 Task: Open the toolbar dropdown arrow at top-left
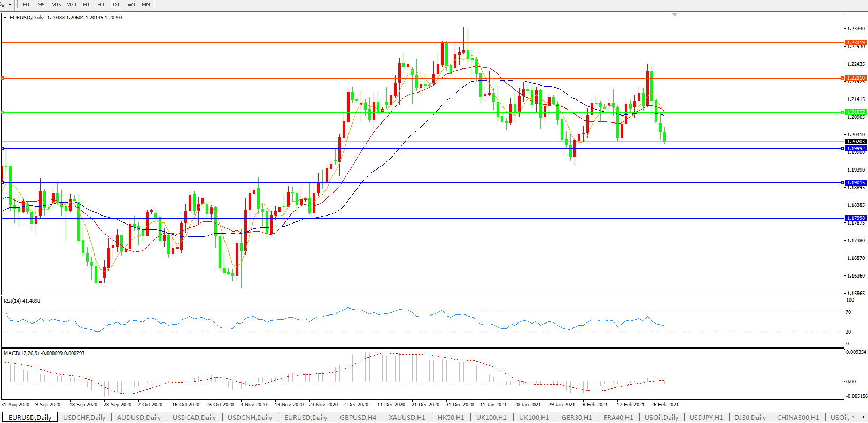[x=9, y=5]
